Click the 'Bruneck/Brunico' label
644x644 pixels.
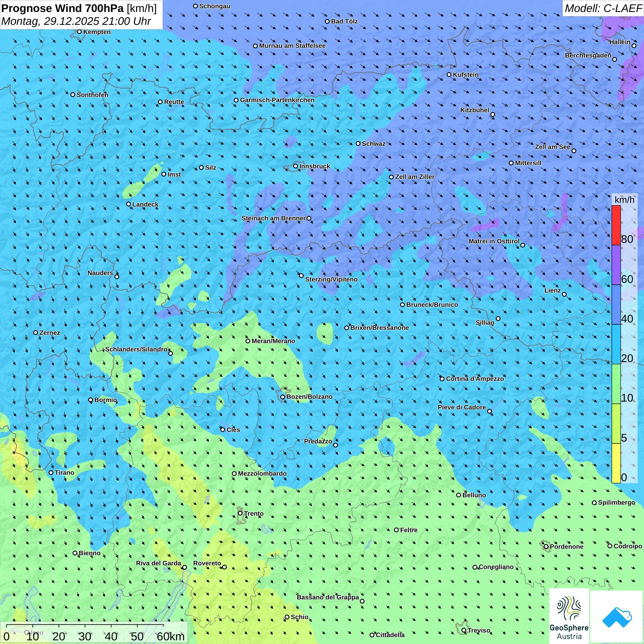[432, 305]
